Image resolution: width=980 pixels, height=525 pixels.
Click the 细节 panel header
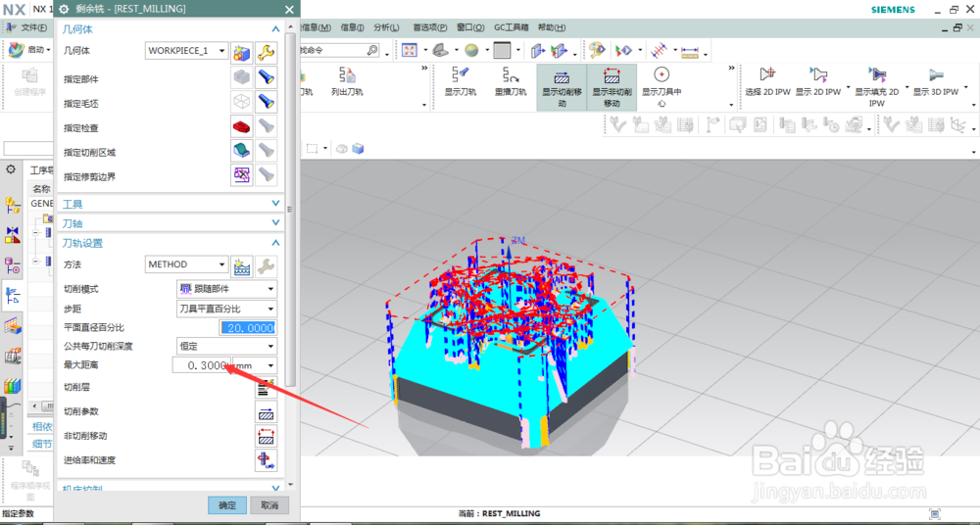[x=42, y=444]
